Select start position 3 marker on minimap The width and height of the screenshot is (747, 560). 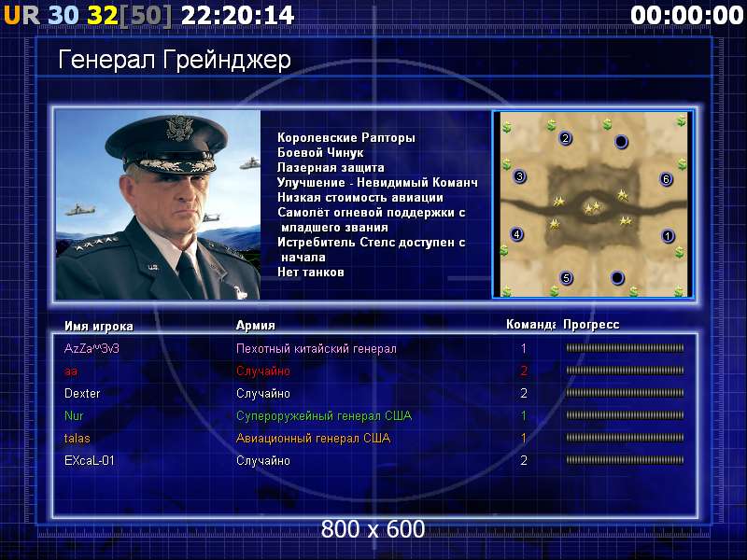pyautogui.click(x=520, y=176)
